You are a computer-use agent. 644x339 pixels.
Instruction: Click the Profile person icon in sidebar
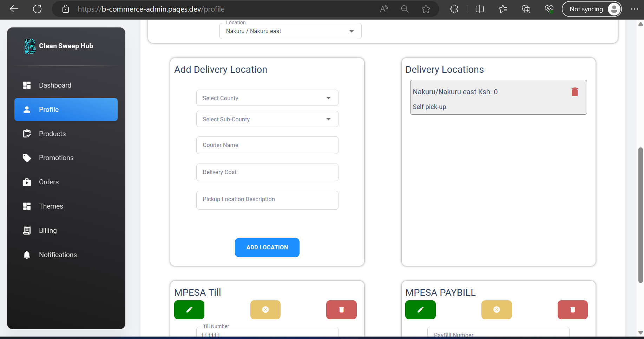(27, 109)
